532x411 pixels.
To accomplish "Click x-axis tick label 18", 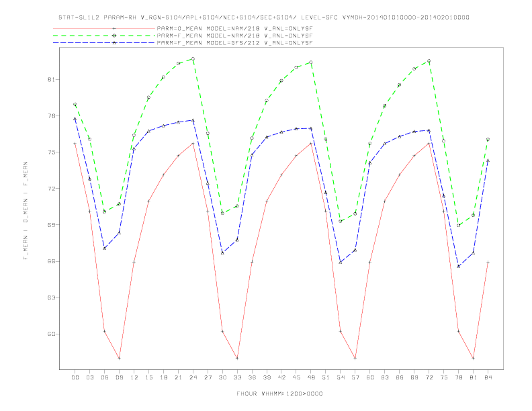I will 163,377.
